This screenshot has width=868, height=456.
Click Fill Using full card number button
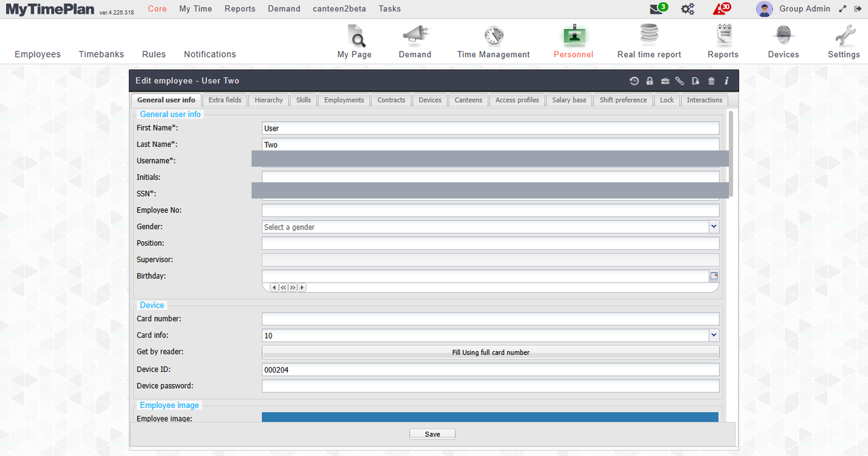(490, 352)
